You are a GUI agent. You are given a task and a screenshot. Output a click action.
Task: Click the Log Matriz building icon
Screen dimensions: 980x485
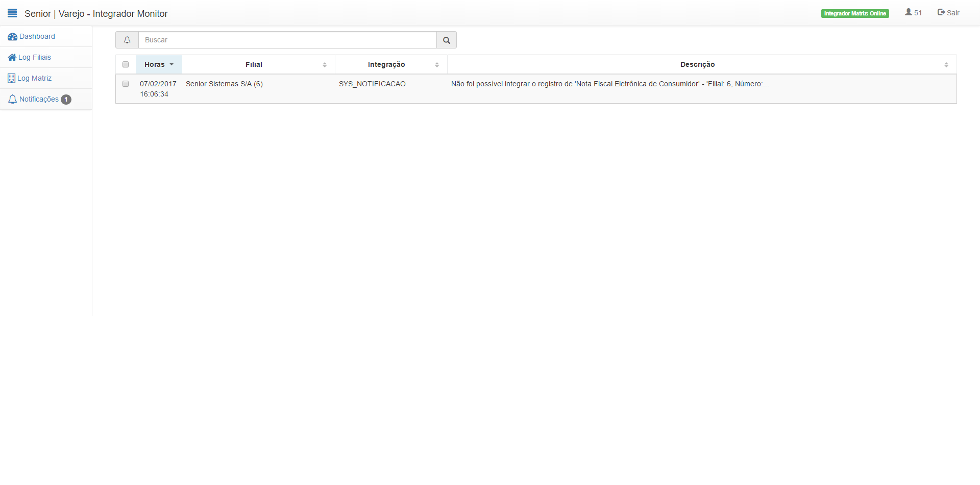(x=11, y=78)
